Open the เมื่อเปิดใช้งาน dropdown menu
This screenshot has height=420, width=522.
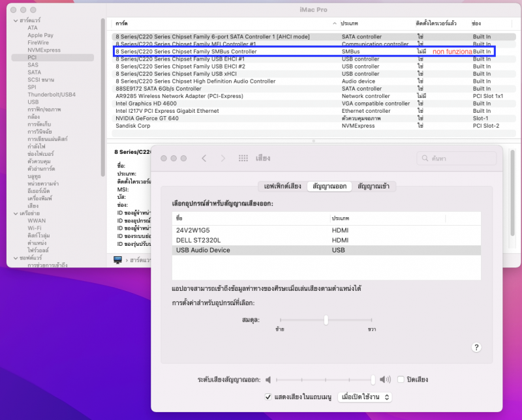(x=365, y=397)
